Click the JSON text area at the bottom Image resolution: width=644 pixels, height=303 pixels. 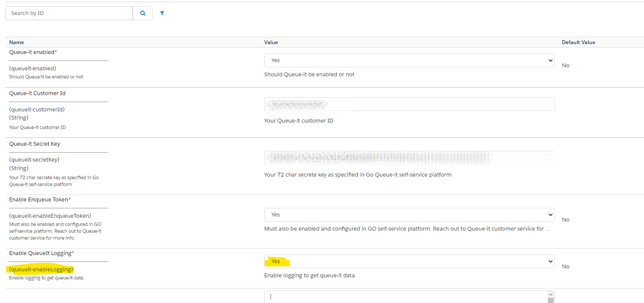click(406, 297)
